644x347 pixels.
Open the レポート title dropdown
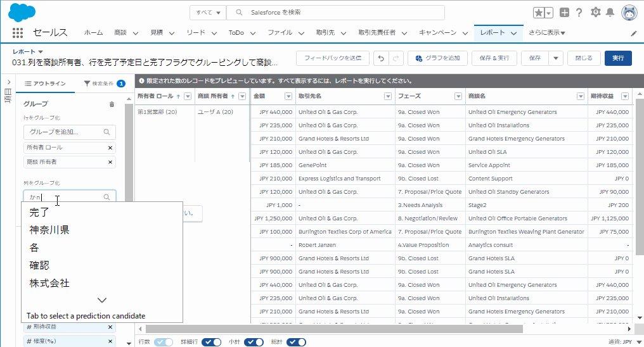[41, 52]
